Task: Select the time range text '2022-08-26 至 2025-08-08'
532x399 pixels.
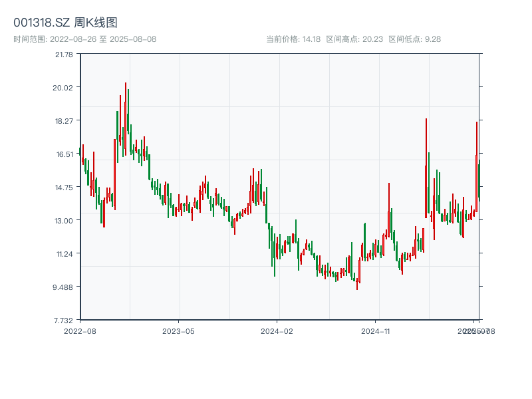Action: click(103, 39)
